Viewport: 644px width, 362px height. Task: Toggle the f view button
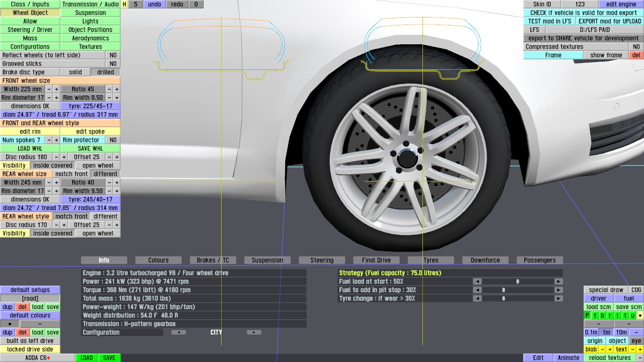click(595, 315)
